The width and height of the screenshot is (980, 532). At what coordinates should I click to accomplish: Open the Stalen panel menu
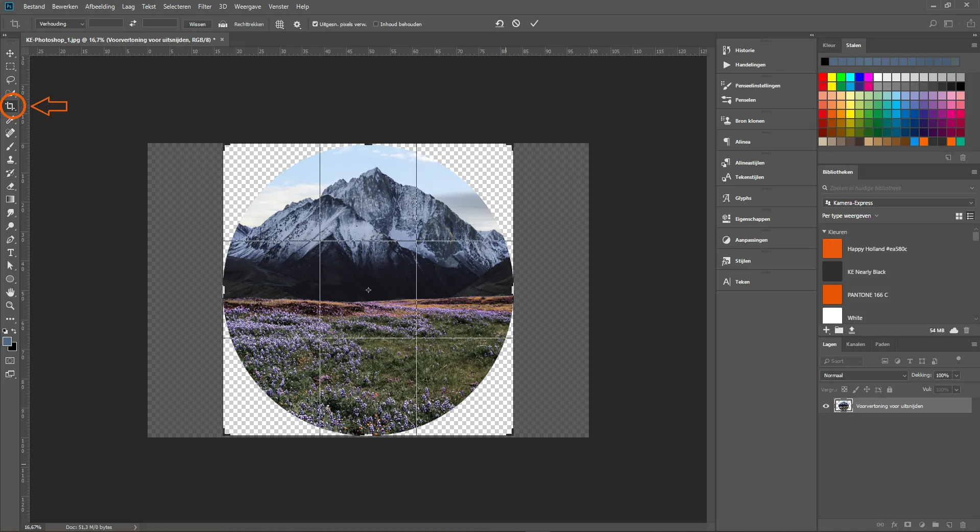[974, 45]
